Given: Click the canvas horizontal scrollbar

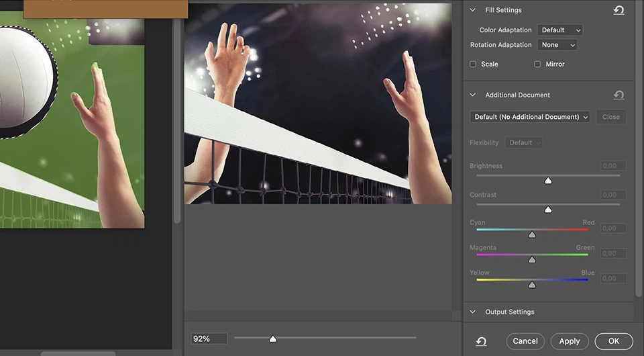Looking at the screenshot, I should [x=78, y=353].
